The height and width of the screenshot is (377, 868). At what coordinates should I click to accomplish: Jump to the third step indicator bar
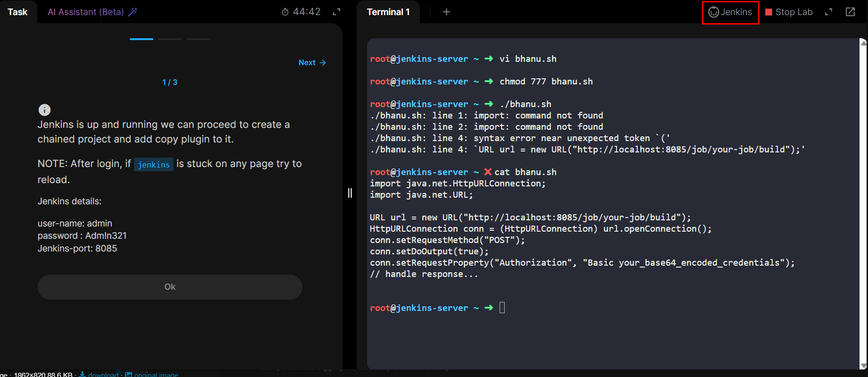[198, 39]
